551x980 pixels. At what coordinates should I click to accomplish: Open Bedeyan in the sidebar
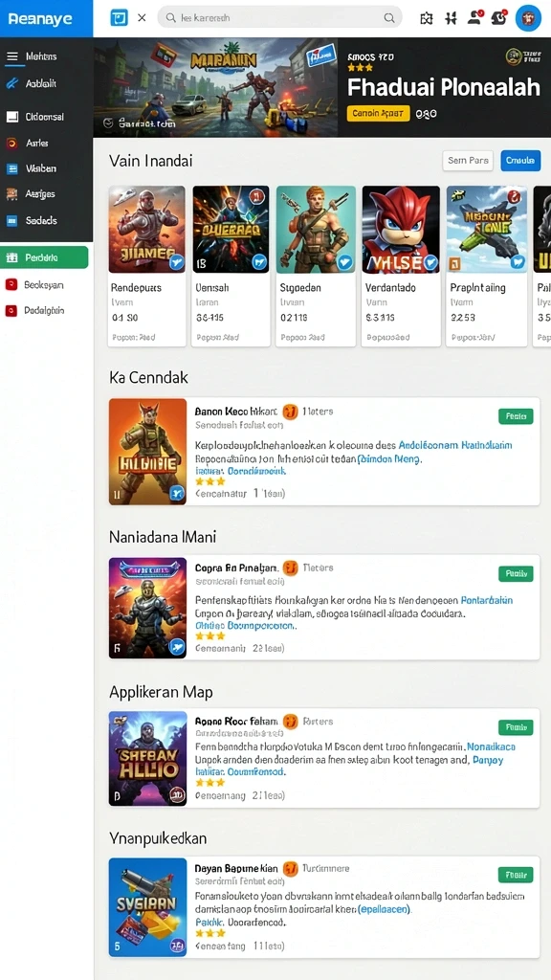click(x=44, y=284)
